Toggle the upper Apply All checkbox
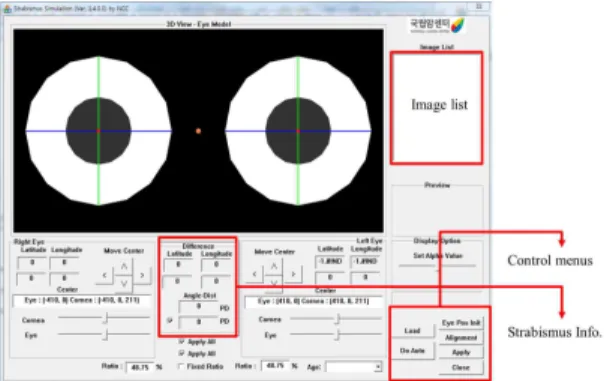Viewport: 604px width, 381px height. [x=181, y=341]
